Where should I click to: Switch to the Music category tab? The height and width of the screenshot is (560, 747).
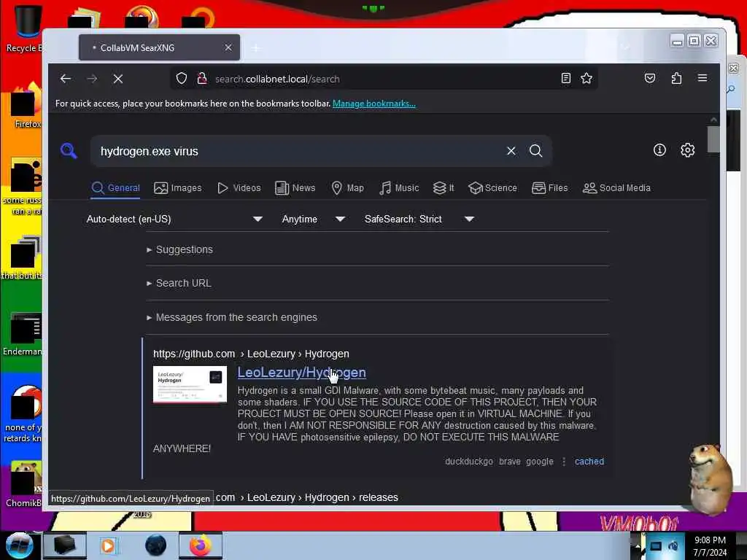[399, 187]
